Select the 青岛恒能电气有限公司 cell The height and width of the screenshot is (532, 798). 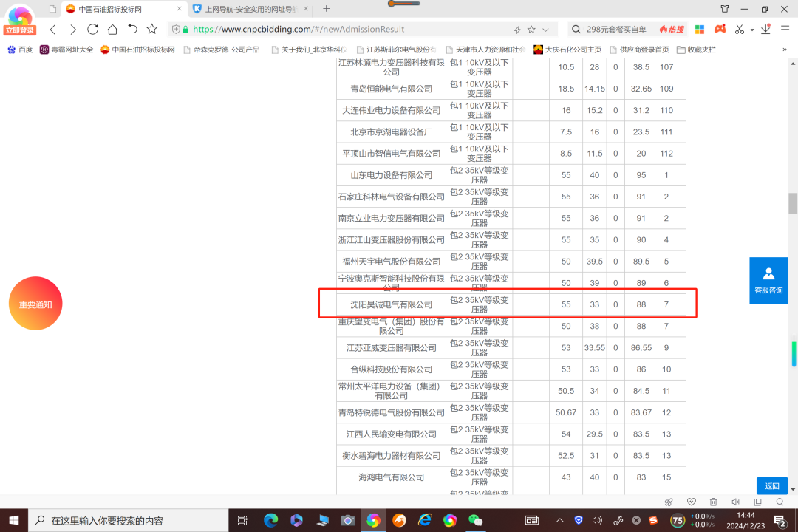(391, 89)
